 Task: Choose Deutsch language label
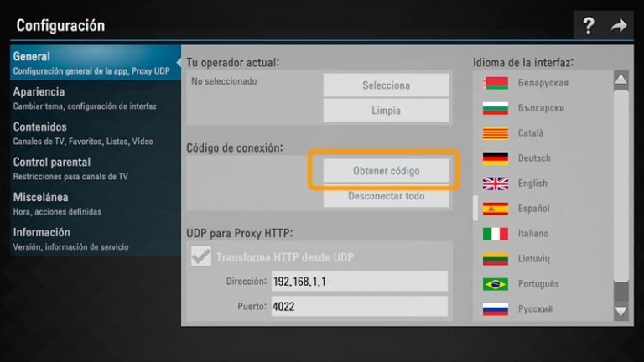click(x=534, y=158)
